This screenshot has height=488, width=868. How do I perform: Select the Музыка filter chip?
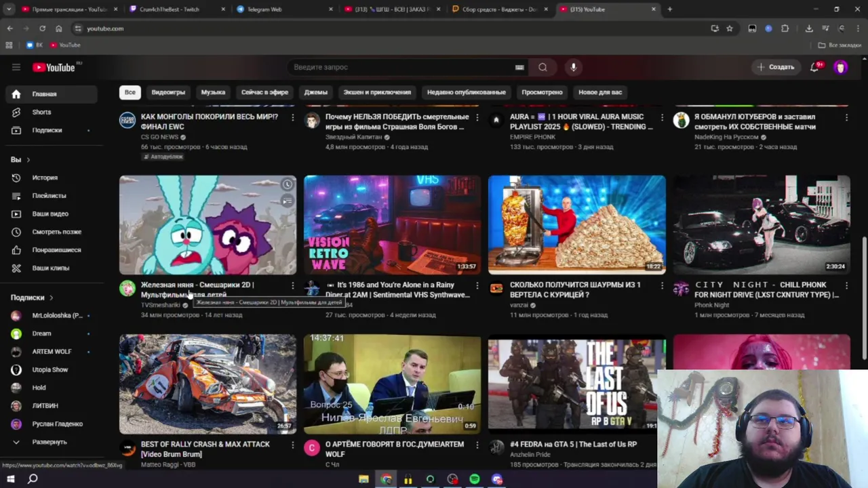[213, 92]
